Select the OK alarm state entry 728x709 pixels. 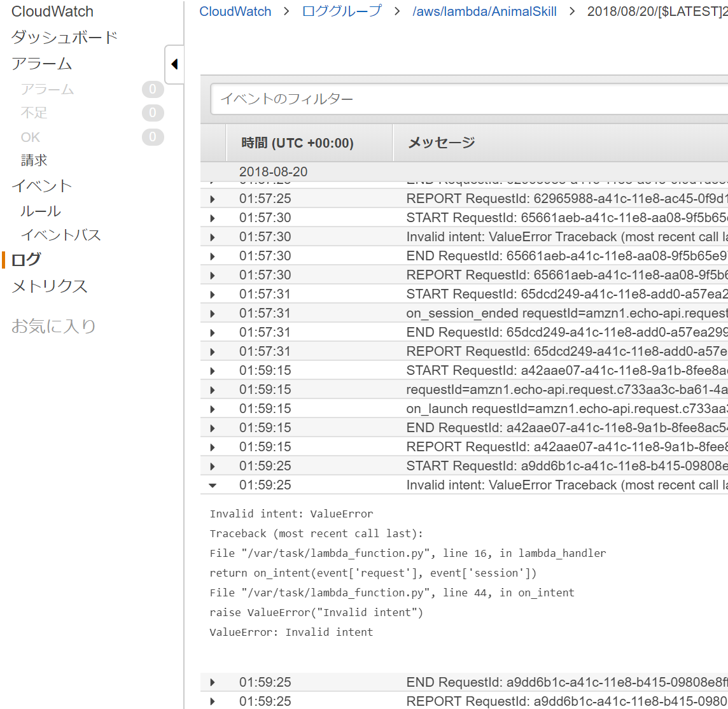coord(30,137)
